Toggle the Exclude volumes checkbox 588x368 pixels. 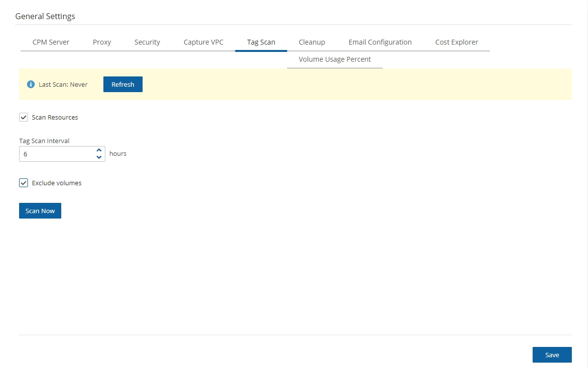(24, 183)
